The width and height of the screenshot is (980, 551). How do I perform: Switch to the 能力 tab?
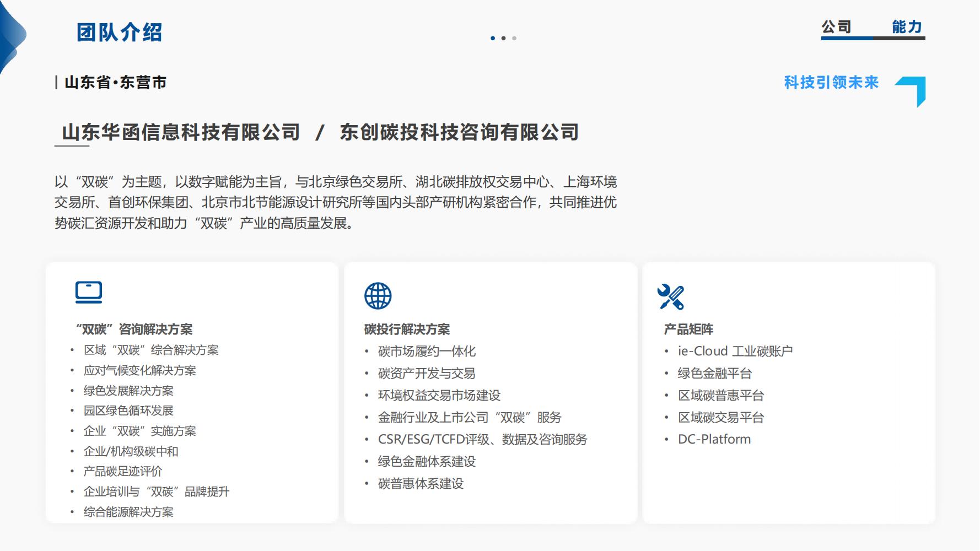[907, 27]
